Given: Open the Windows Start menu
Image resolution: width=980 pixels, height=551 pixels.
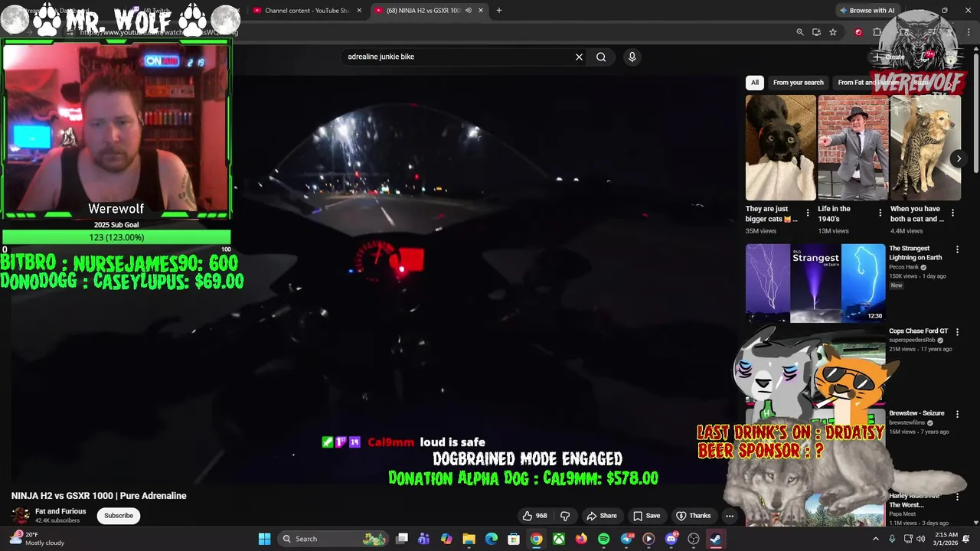Looking at the screenshot, I should point(264,539).
